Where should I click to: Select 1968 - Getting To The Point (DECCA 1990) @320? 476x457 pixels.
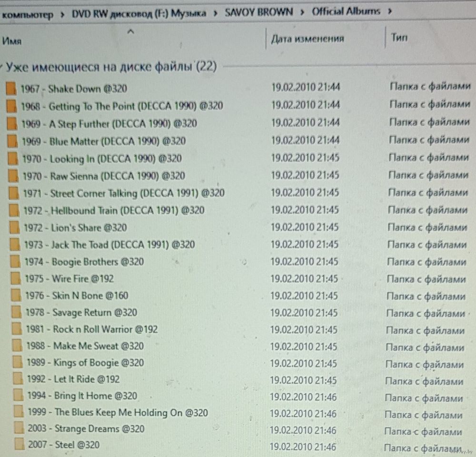(122, 106)
